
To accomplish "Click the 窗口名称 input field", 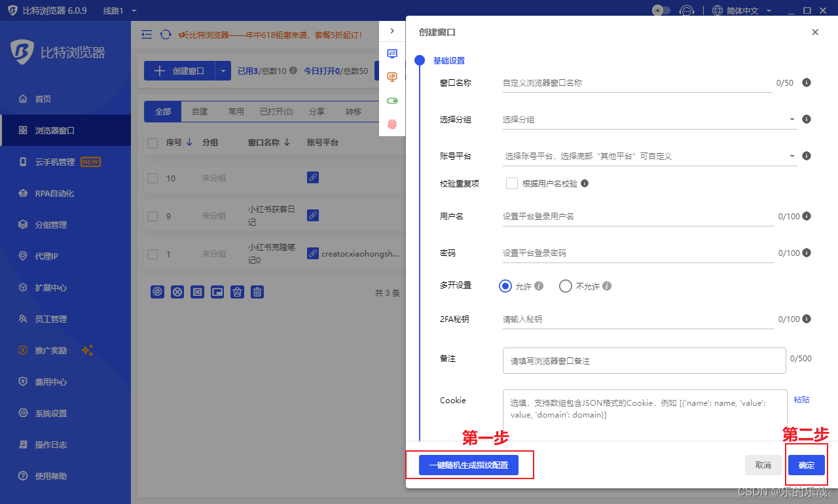I will coord(637,83).
